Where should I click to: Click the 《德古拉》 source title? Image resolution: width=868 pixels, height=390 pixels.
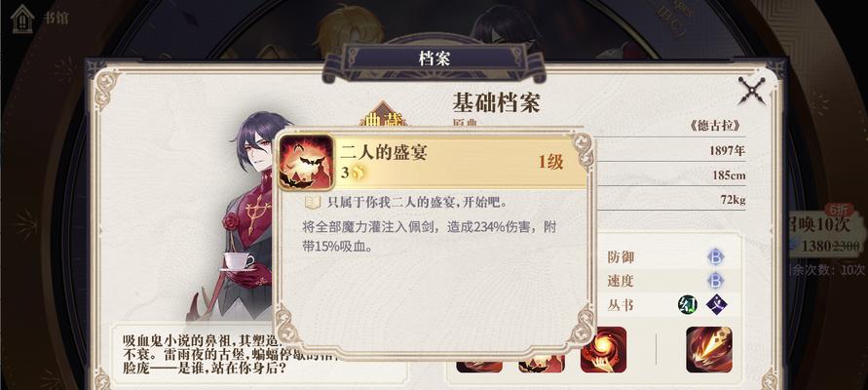coord(715,126)
